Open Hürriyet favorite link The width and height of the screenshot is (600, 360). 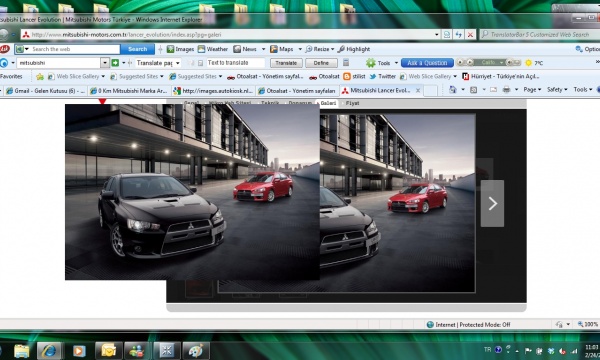501,77
